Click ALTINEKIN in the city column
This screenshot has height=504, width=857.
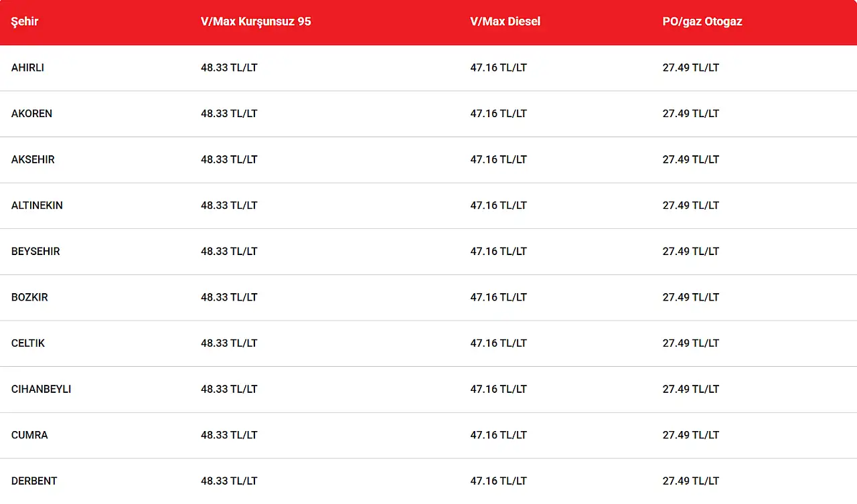pyautogui.click(x=37, y=205)
